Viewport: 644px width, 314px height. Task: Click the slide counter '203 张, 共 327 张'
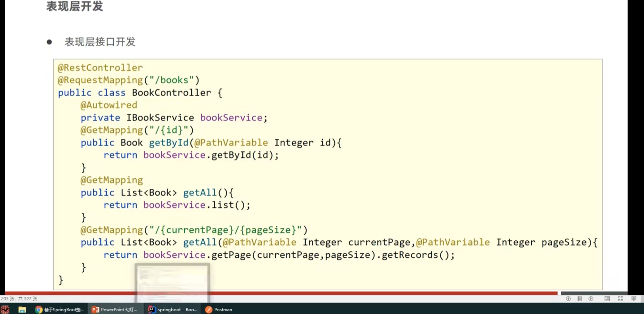(19, 299)
